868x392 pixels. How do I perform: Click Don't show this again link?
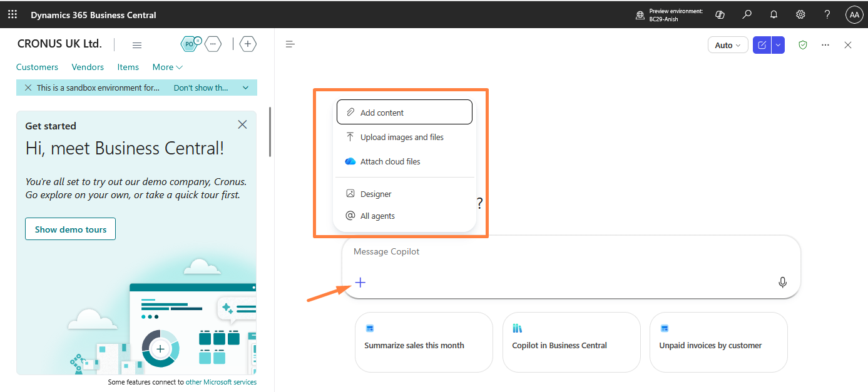201,88
